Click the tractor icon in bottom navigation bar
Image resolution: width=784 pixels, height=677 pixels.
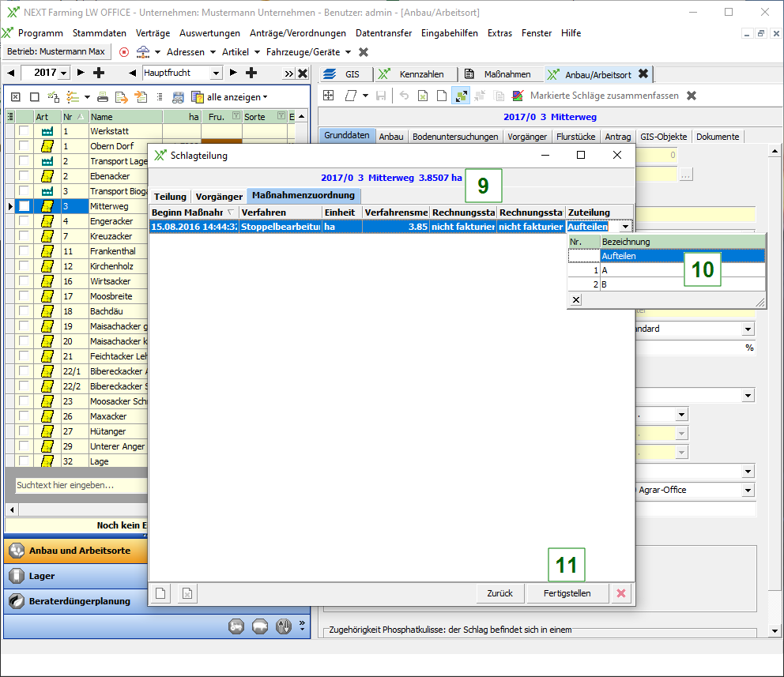(x=236, y=626)
